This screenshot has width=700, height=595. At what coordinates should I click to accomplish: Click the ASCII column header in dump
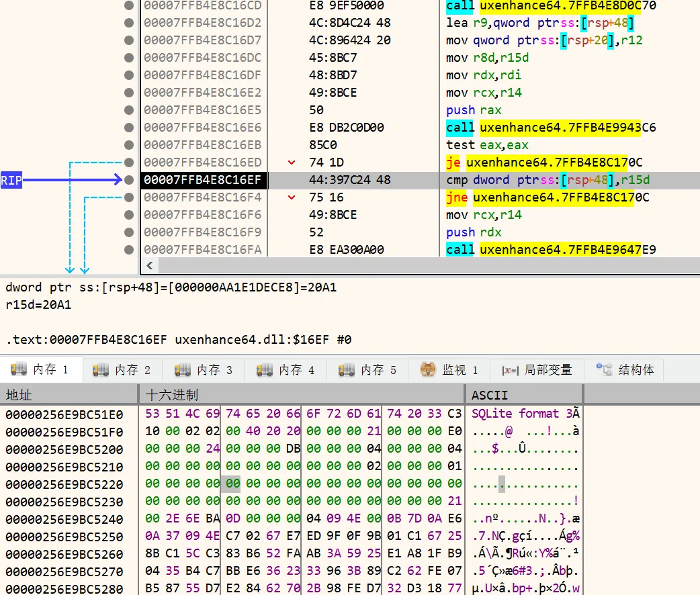(x=525, y=395)
